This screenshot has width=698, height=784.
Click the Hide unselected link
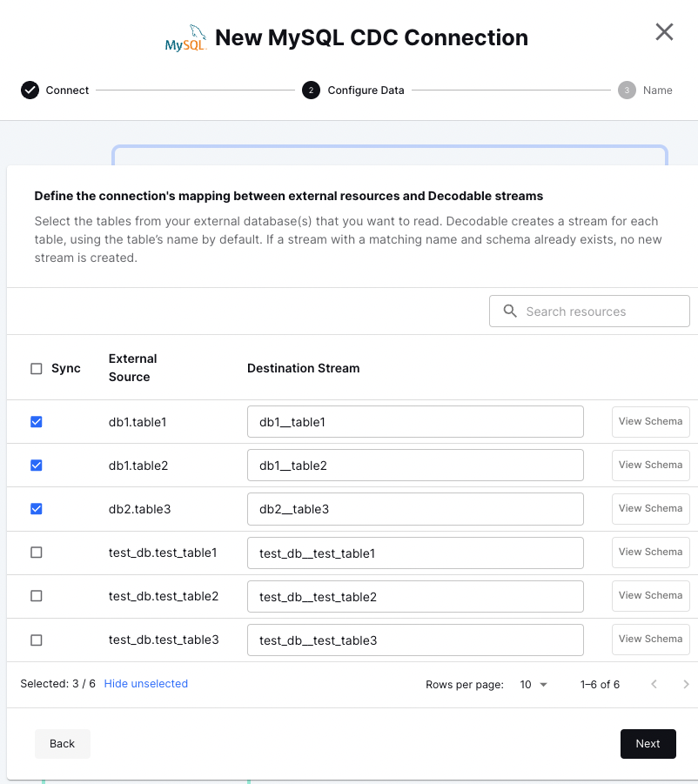[x=145, y=684]
